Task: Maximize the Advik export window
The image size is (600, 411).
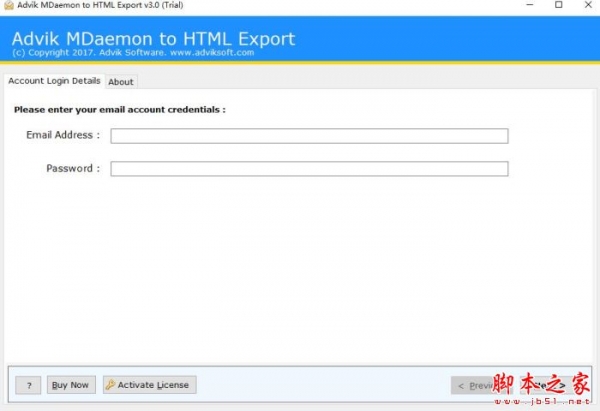Action: click(x=559, y=5)
